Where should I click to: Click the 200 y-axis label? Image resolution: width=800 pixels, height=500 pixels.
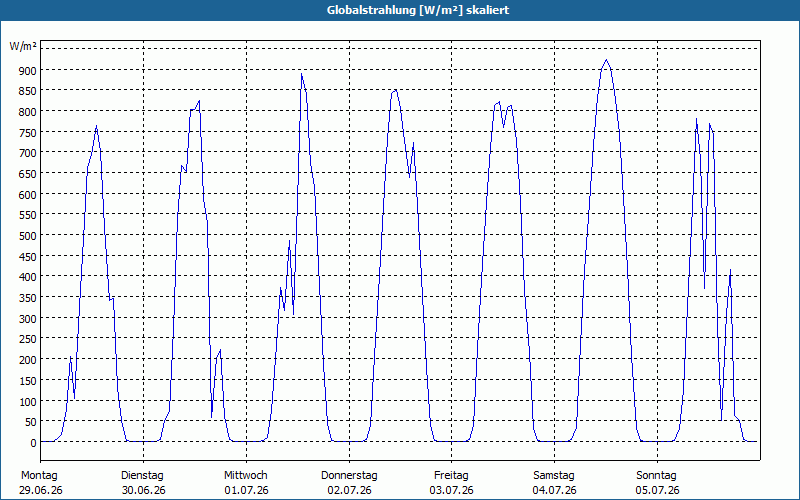(x=28, y=360)
